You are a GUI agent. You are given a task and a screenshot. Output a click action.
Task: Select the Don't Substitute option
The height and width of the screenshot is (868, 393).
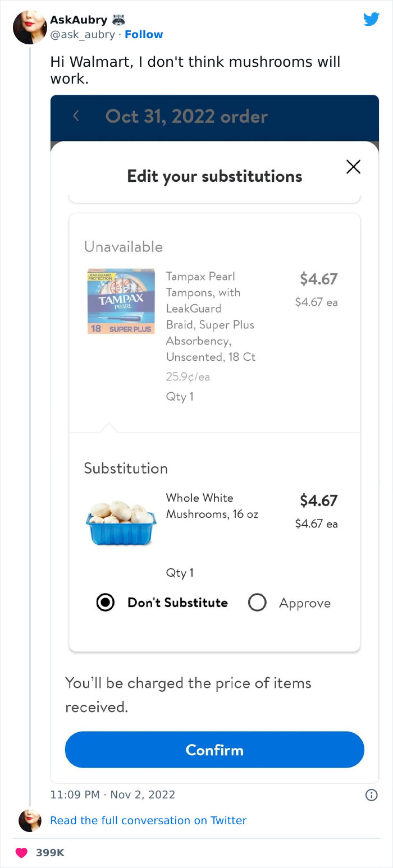(106, 602)
